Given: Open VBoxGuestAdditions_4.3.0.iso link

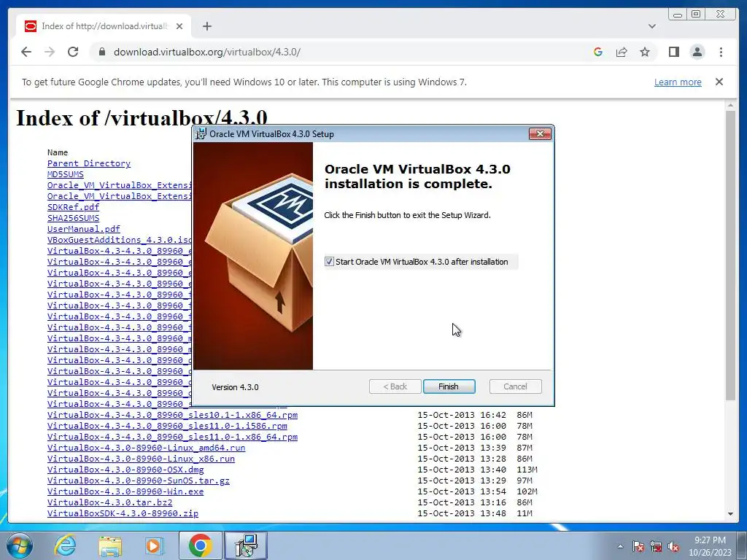Looking at the screenshot, I should pos(119,240).
